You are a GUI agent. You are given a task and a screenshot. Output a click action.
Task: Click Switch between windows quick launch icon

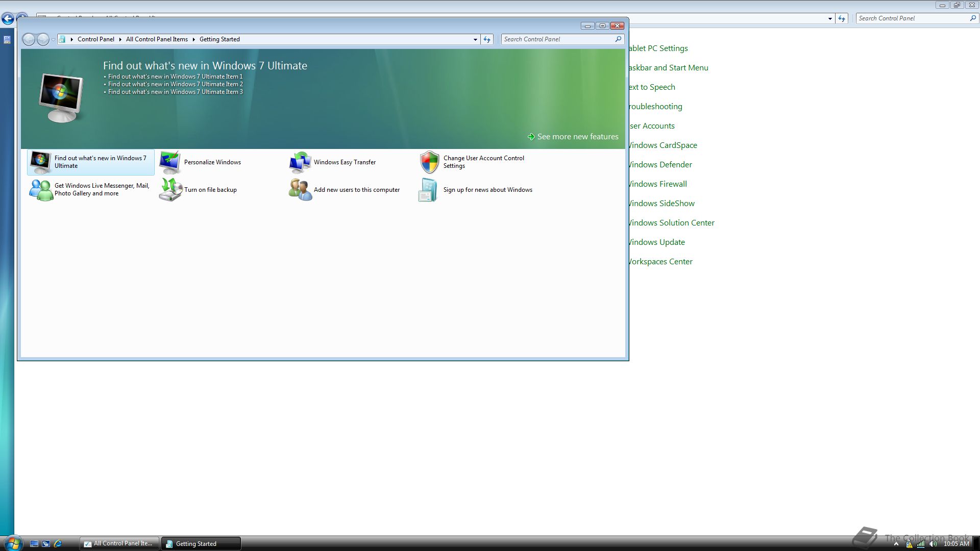46,544
